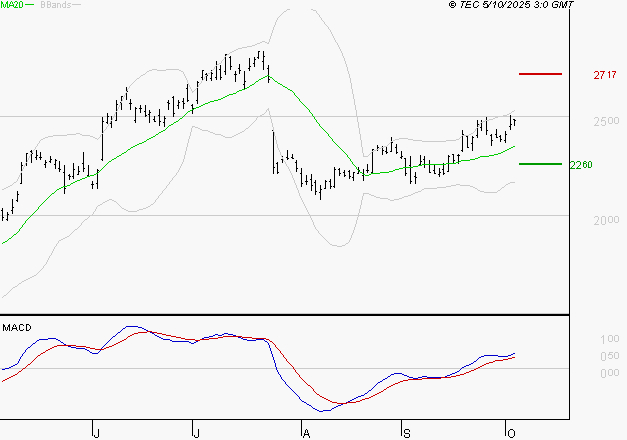
Task: Click the 050 value on MACD axis
Action: coord(608,357)
